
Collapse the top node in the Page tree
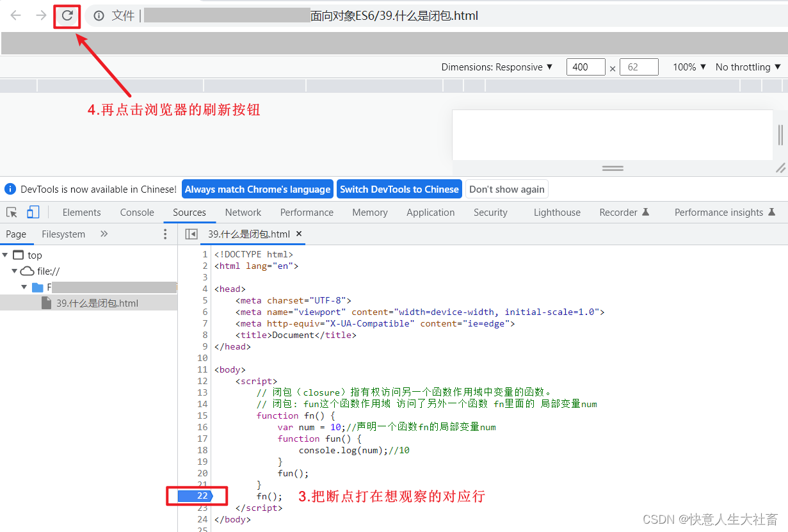click(x=6, y=254)
